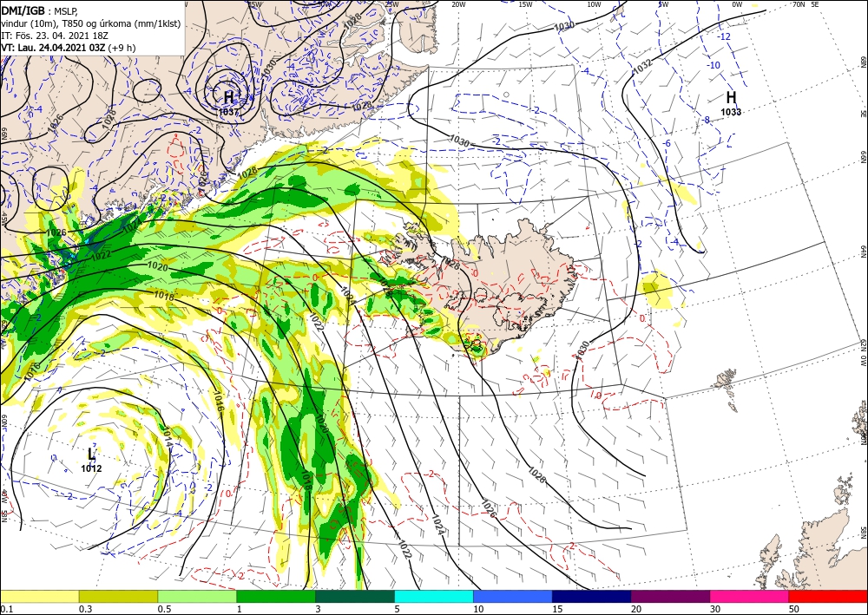Click the legend value 0.1
The height and width of the screenshot is (615, 868).
click(x=5, y=609)
